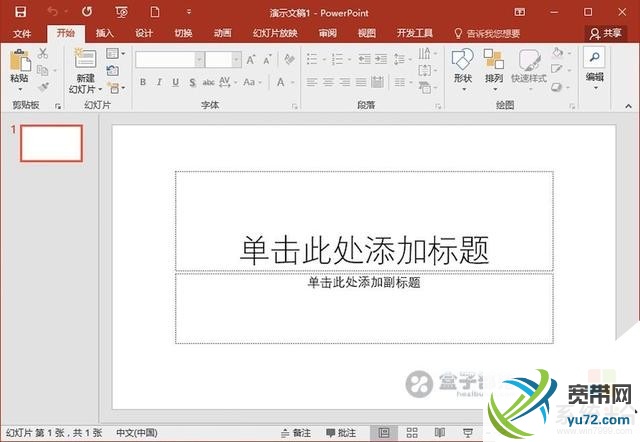This screenshot has height=442, width=640.
Task: Open the Arrange (排列) menu
Action: pos(494,69)
